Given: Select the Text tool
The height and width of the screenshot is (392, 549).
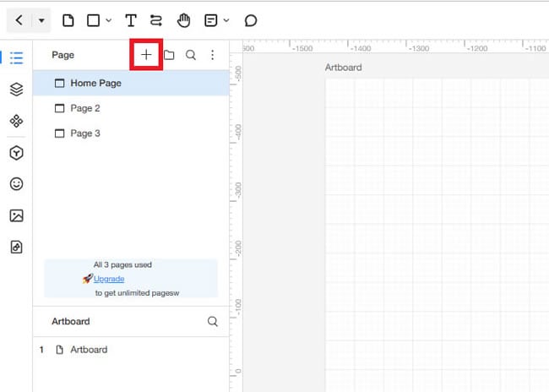Looking at the screenshot, I should (x=131, y=20).
